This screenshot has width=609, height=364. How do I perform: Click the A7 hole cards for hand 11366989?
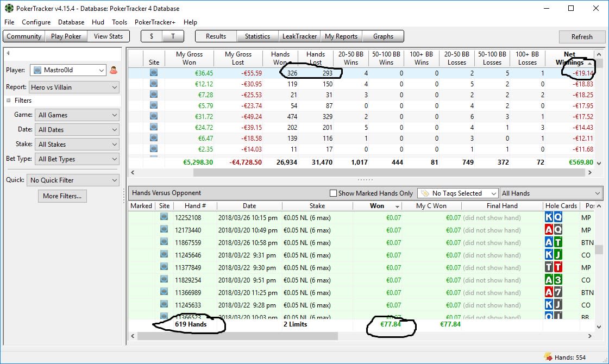click(x=554, y=292)
